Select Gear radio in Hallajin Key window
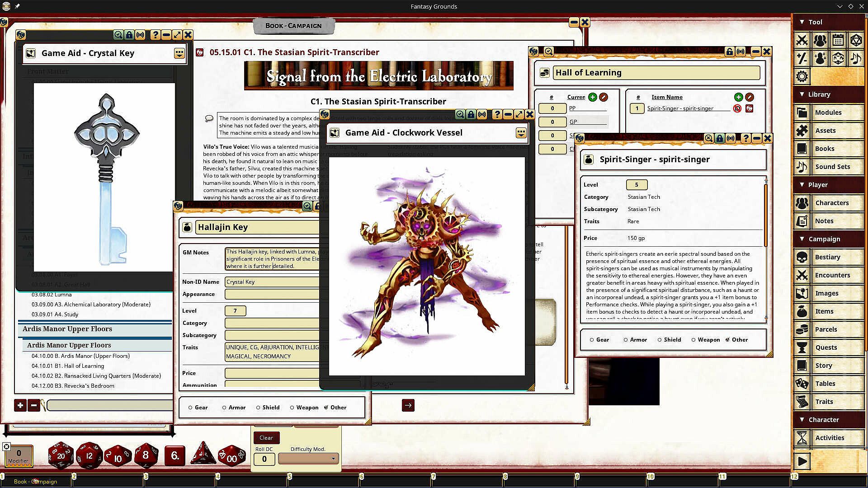This screenshot has height=488, width=868. pyautogui.click(x=190, y=408)
